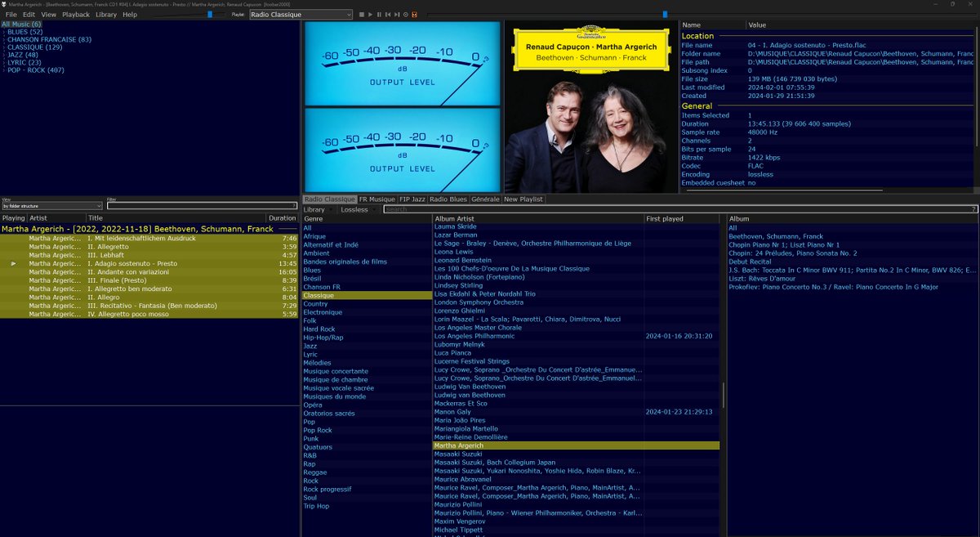
Task: Select track 'I. Mit leidenschaftlichem Ausdruck'
Action: (x=149, y=239)
